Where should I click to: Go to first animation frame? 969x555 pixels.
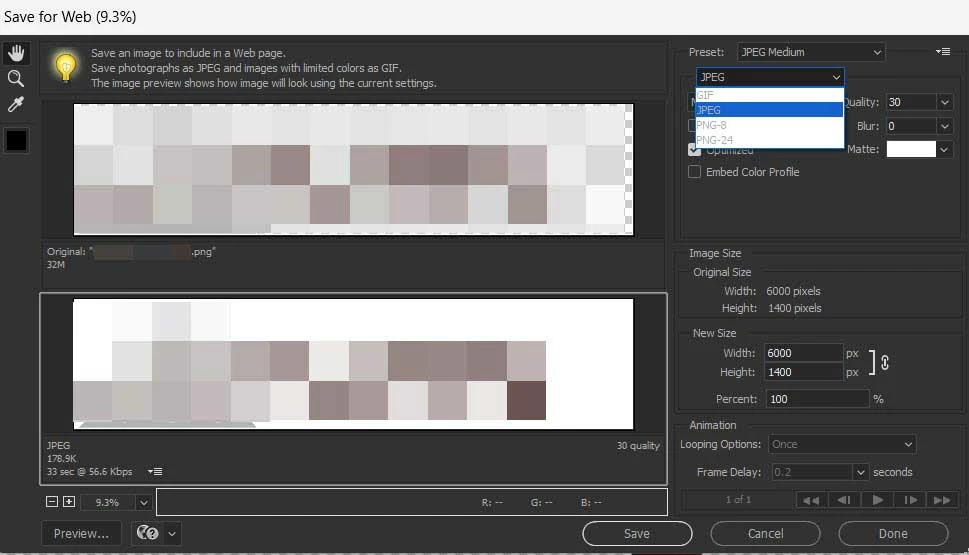pyautogui.click(x=811, y=500)
